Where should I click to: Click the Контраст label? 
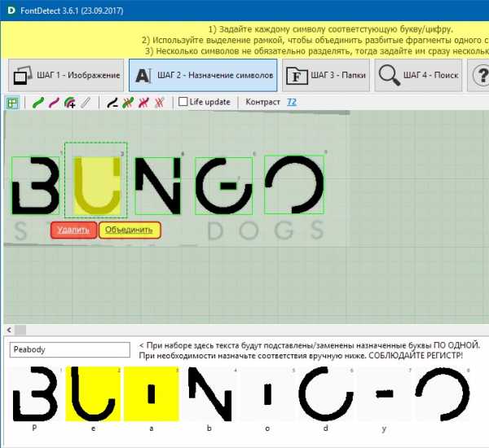pyautogui.click(x=262, y=102)
